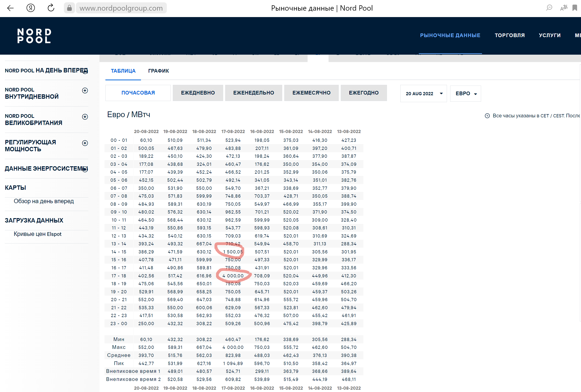Open Обзор на день вперед link

[x=44, y=201]
